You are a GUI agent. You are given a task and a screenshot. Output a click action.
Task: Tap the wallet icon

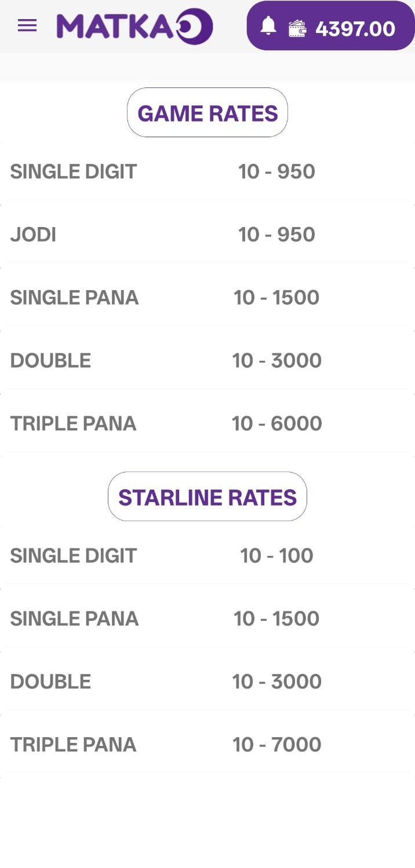pyautogui.click(x=297, y=28)
